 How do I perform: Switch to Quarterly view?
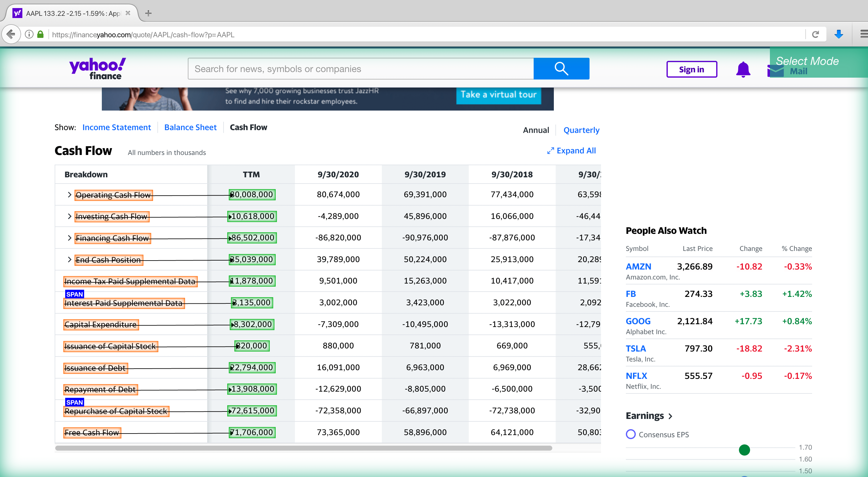pos(581,130)
